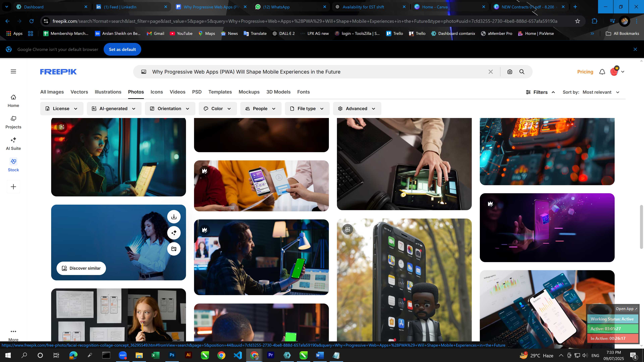
Task: Open Illustrator from the taskbar
Action: click(x=188, y=355)
